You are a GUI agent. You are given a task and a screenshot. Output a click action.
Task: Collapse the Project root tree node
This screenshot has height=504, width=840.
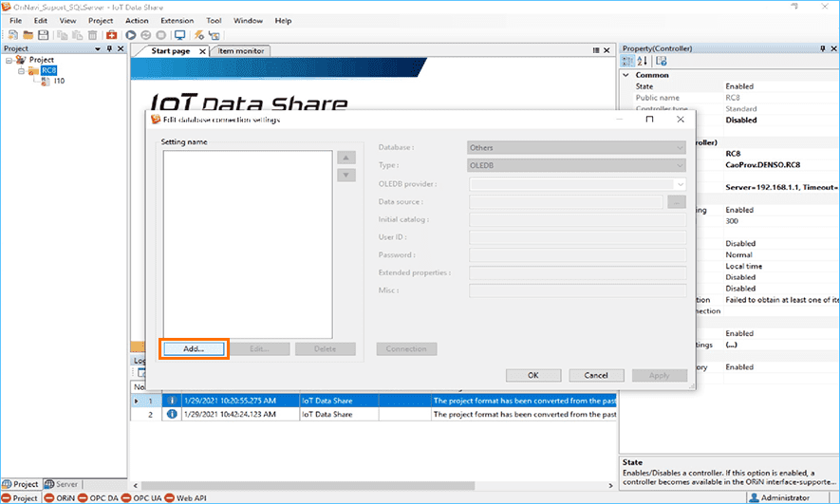point(9,60)
